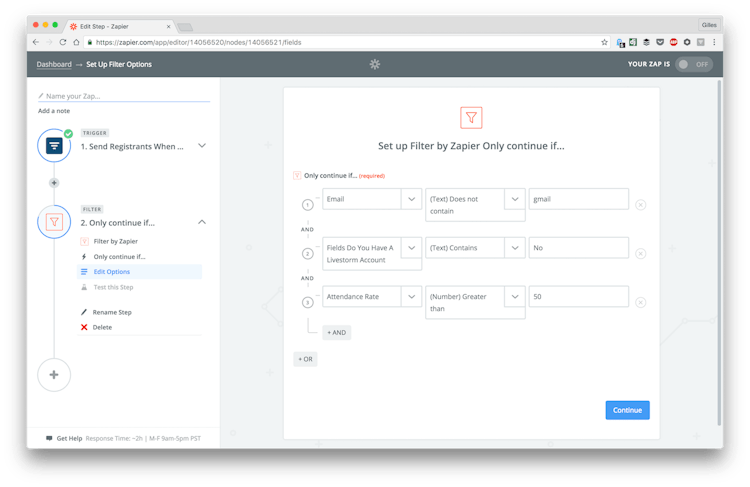The width and height of the screenshot is (750, 487).
Task: Insert step between trigger and filter
Action: 54,183
